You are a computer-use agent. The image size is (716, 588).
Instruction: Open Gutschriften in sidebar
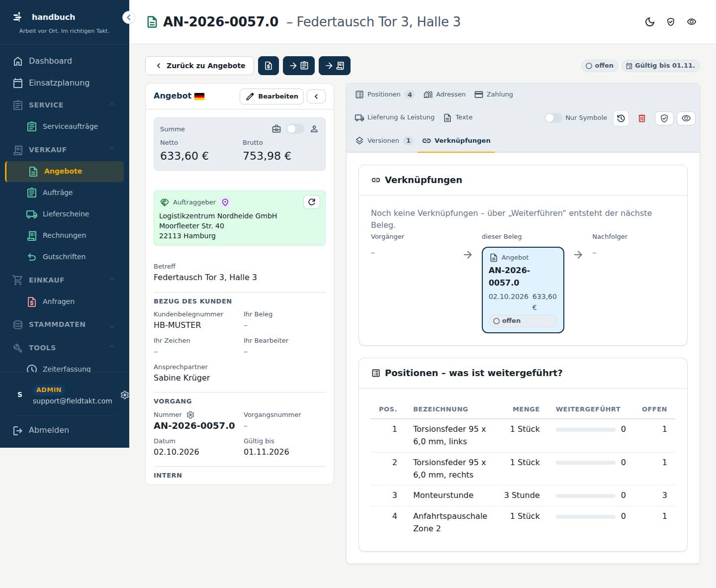coord(65,257)
